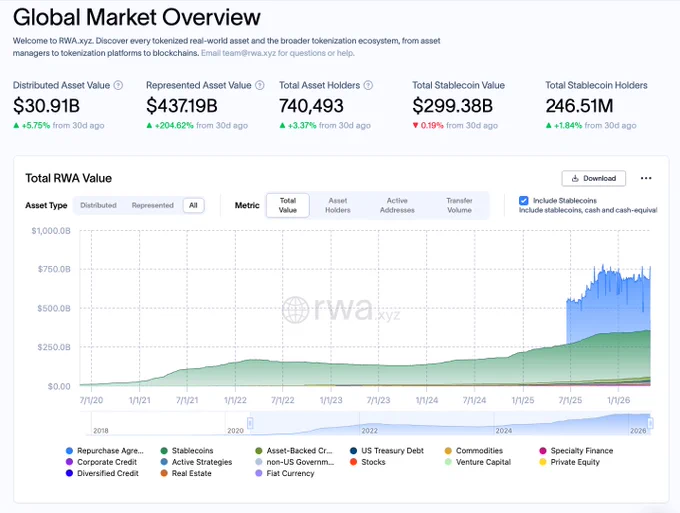Toggle Private Equity legend series
This screenshot has width=680, height=513.
(569, 462)
